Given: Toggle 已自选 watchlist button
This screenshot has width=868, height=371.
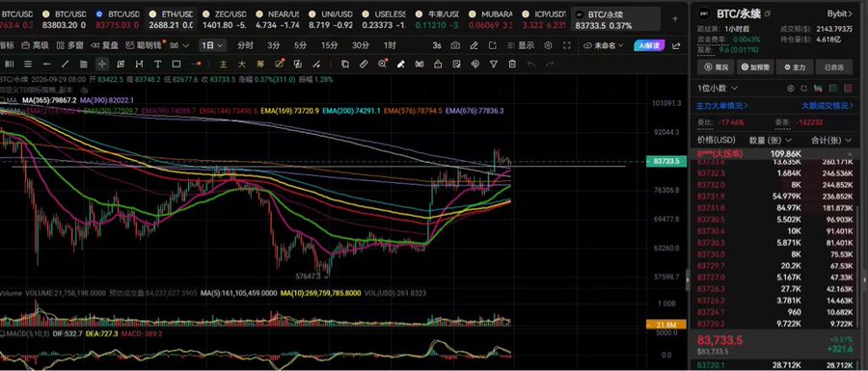Looking at the screenshot, I should 834,67.
